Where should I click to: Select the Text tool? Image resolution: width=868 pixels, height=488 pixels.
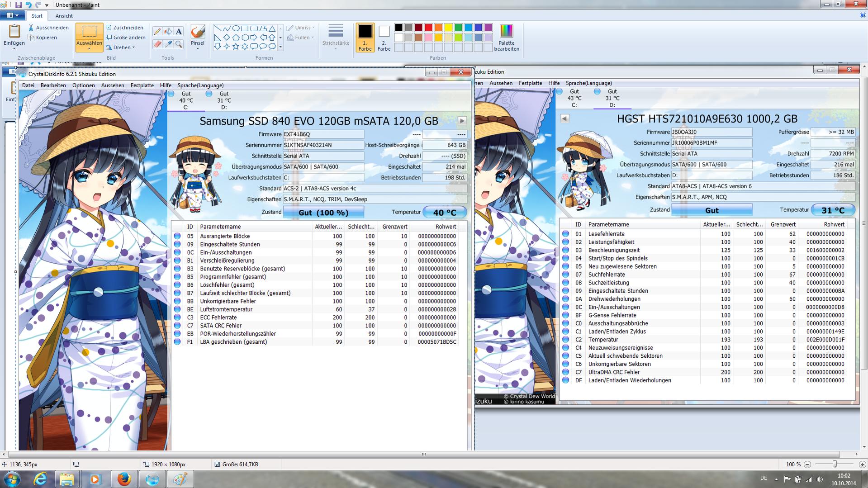(179, 31)
